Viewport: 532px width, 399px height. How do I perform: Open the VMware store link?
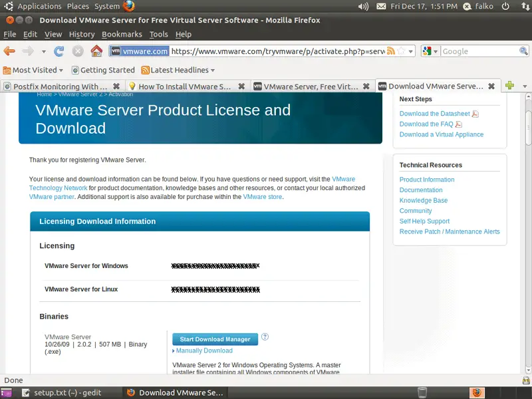[262, 197]
